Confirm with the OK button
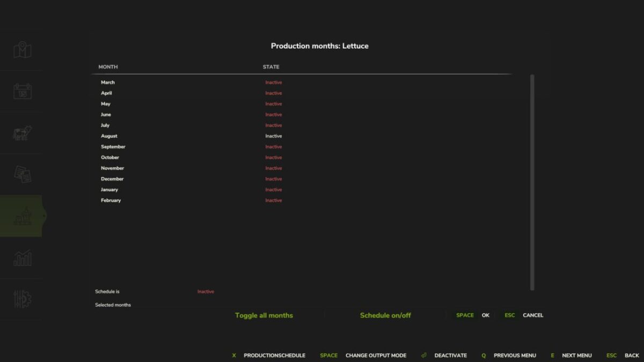Viewport: 644px width, 362px height. click(x=485, y=315)
